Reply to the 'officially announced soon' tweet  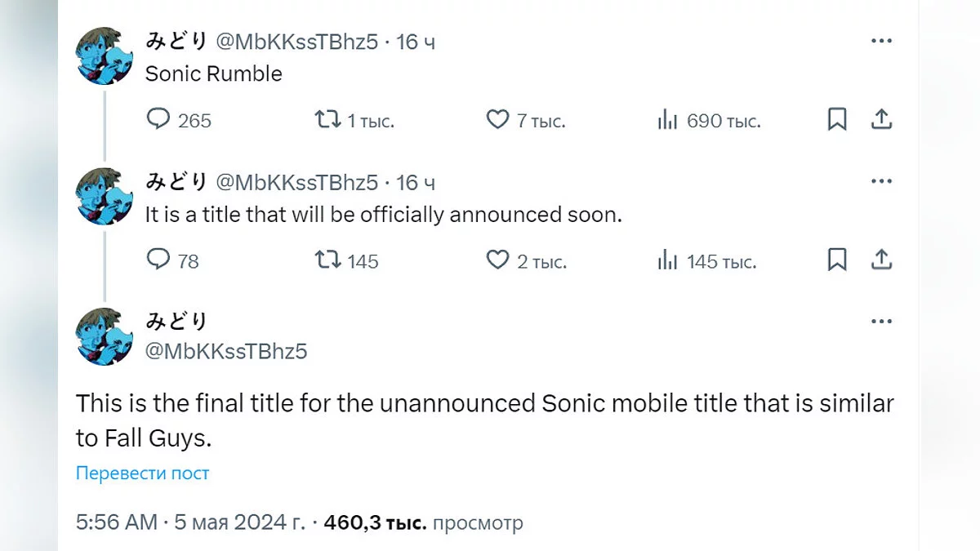[158, 260]
